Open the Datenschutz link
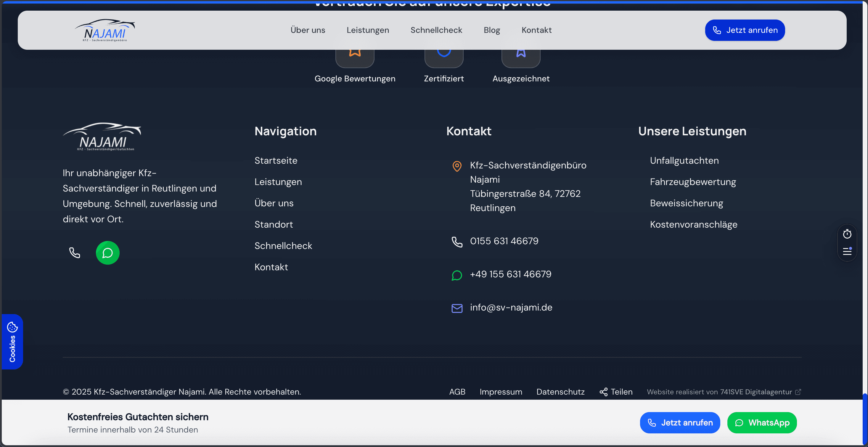 [560, 392]
